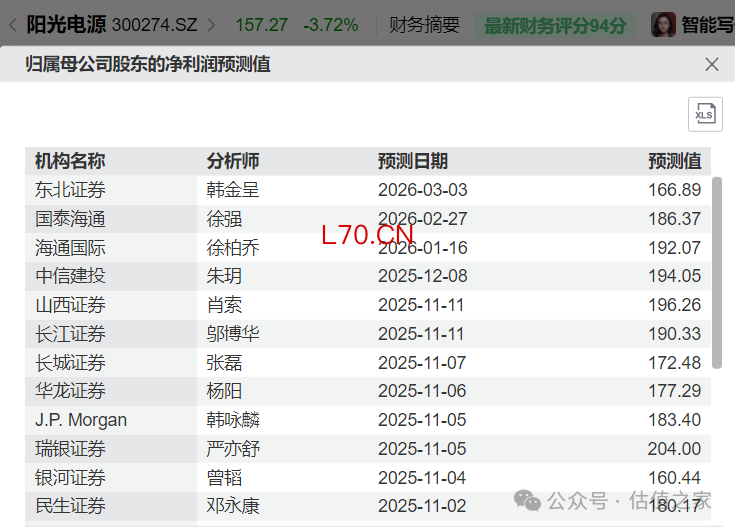Click the 智能写 assistant avatar icon
The width and height of the screenshot is (735, 530).
point(663,25)
